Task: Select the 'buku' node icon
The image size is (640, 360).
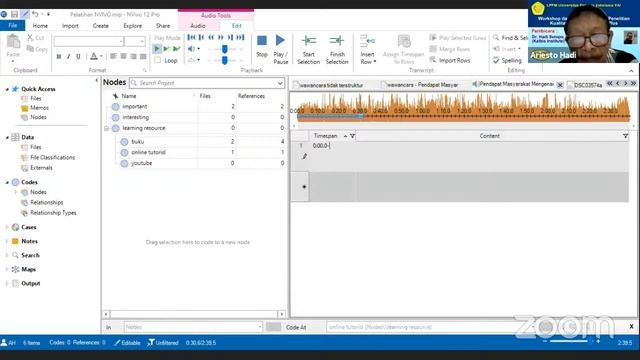Action: tap(124, 142)
